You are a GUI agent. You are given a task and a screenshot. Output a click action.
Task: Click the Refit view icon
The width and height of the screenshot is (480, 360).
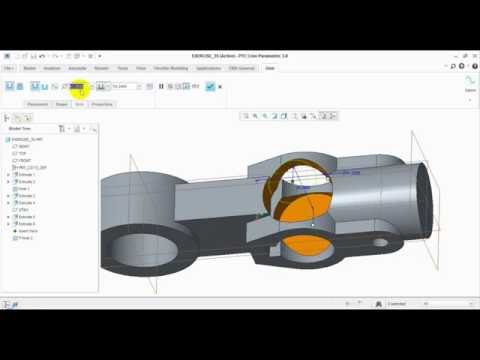click(246, 116)
